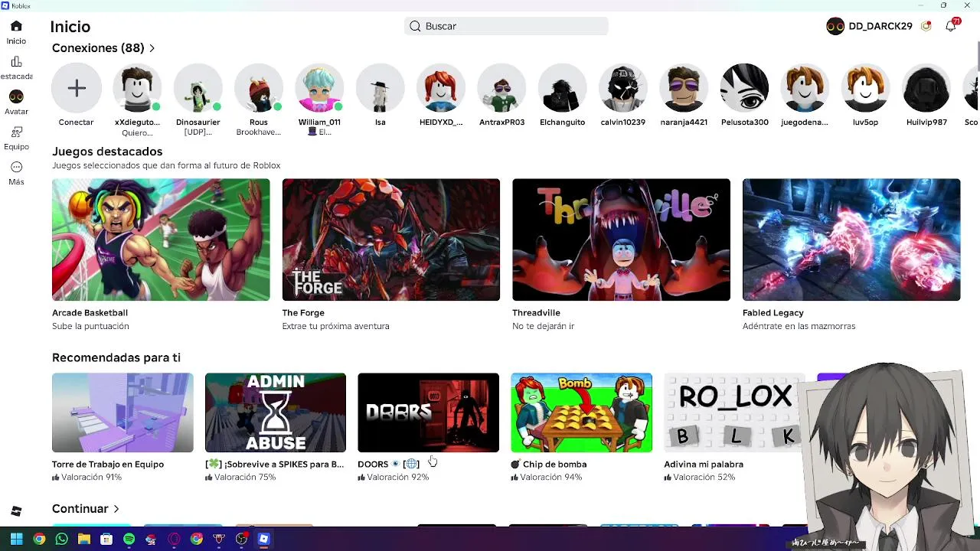980x551 pixels.
Task: Open WhatsApp from the taskbar
Action: [61, 539]
